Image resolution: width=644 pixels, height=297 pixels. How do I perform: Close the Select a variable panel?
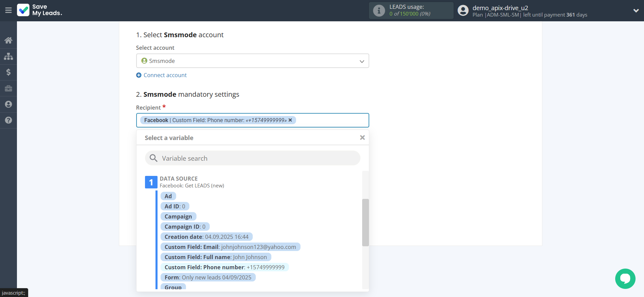click(362, 138)
